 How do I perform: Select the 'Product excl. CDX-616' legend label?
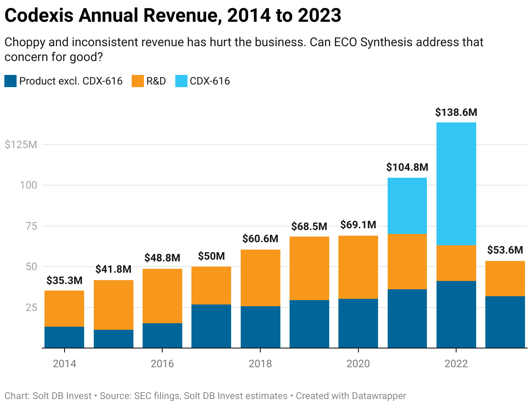[x=71, y=81]
